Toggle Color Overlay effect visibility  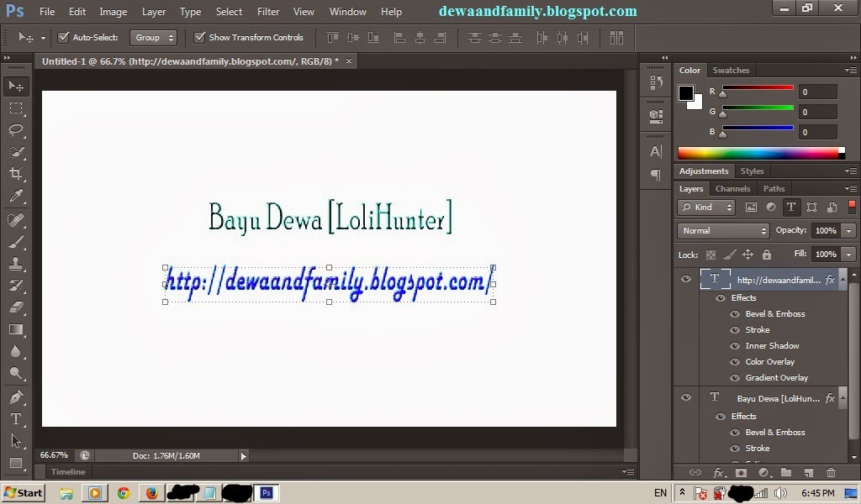735,362
